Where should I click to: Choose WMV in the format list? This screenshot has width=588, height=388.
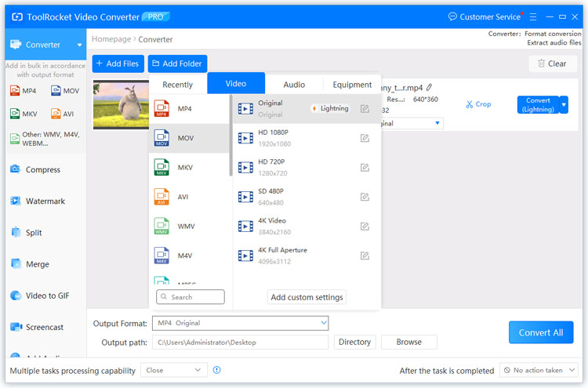[189, 226]
